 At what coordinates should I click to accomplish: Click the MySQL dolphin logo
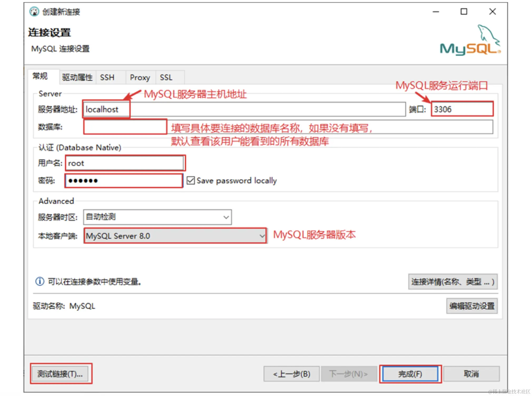click(x=470, y=40)
